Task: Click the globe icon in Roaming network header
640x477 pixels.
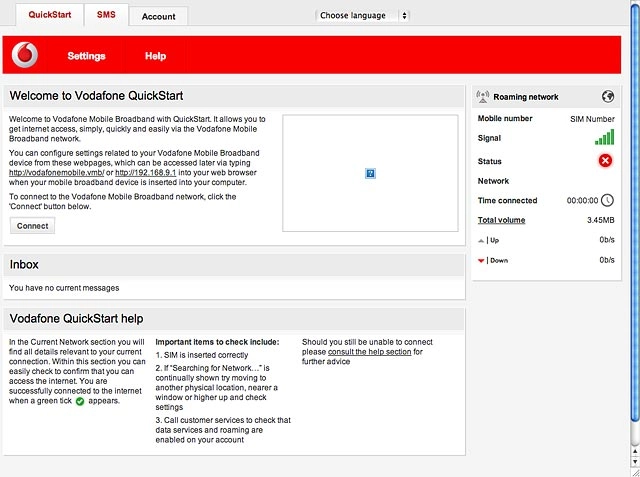Action: 608,97
